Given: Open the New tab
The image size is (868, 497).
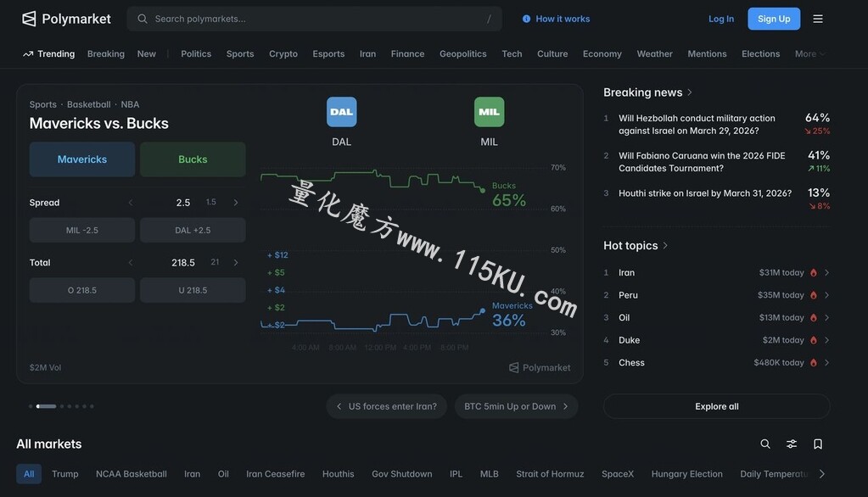Looking at the screenshot, I should click(147, 53).
